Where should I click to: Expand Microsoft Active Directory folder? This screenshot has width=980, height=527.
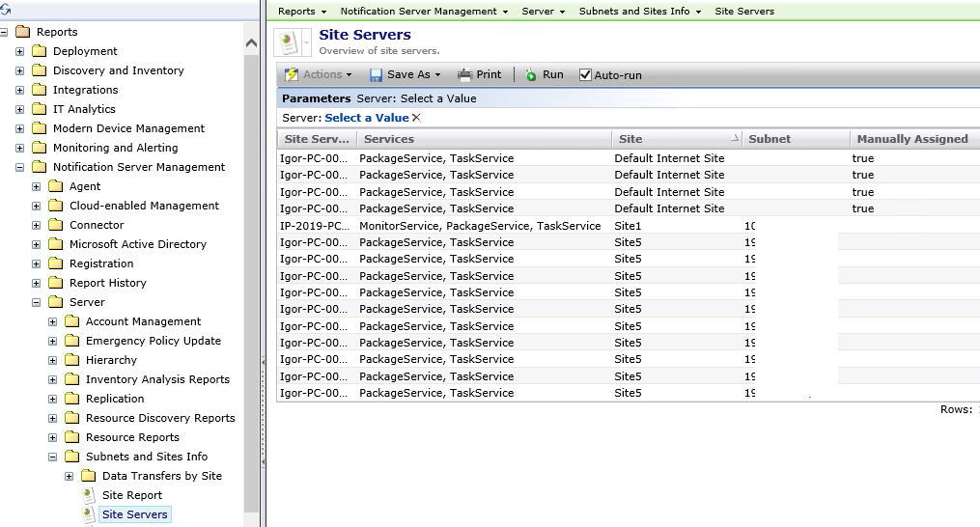[36, 244]
